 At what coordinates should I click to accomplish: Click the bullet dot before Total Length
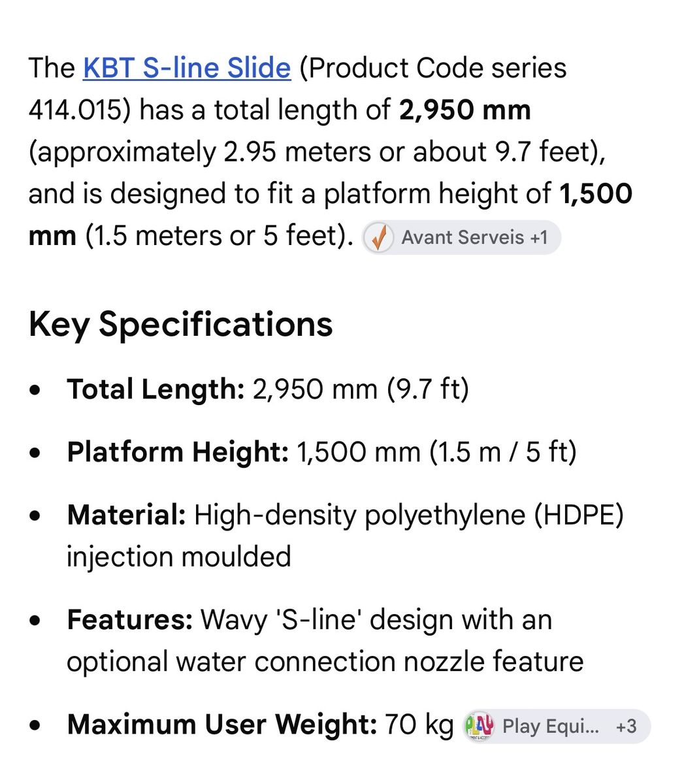(36, 391)
